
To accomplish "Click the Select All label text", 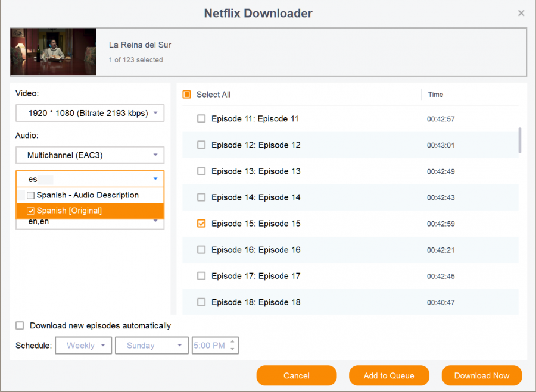I will (x=213, y=95).
